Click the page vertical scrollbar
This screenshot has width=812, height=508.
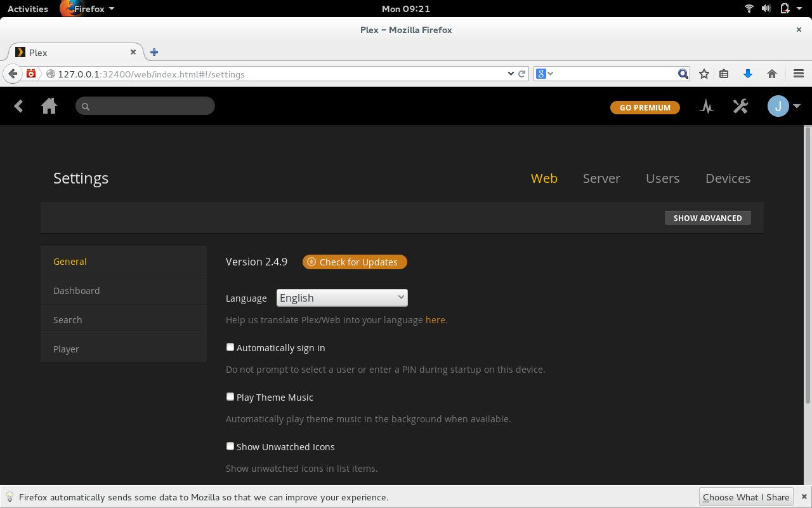pyautogui.click(x=808, y=265)
